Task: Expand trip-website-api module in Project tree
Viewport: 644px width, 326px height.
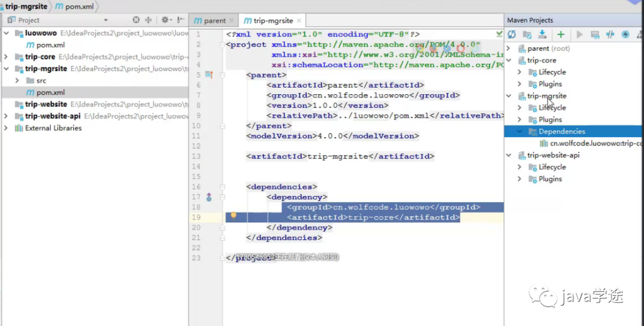Action: pyautogui.click(x=6, y=116)
